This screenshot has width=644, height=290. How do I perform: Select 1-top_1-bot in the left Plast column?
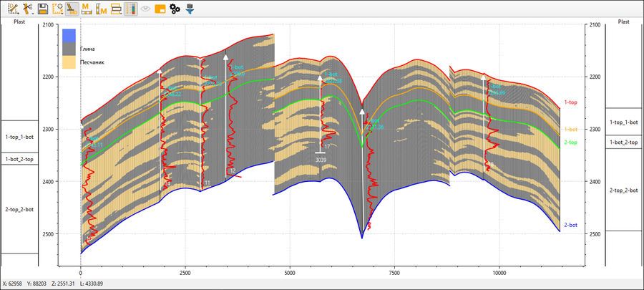coord(19,135)
